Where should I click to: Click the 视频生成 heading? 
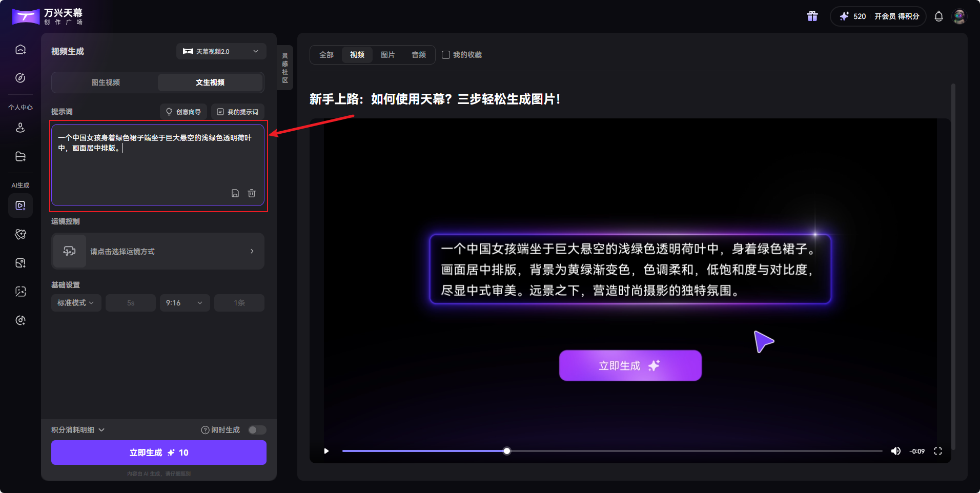coord(68,51)
